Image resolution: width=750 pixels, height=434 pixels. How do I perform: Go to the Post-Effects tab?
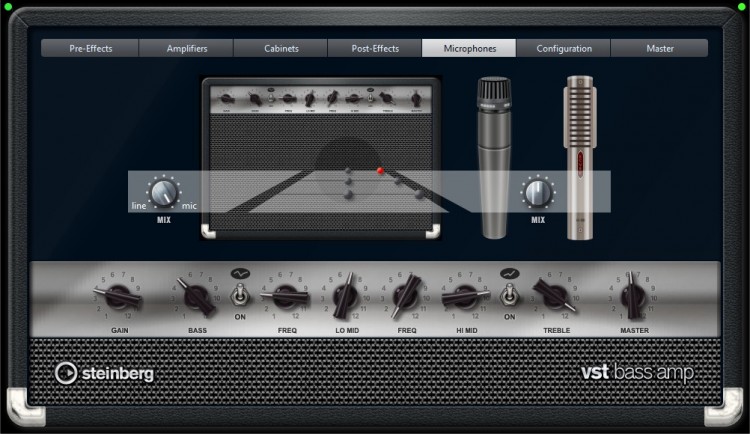tap(375, 48)
